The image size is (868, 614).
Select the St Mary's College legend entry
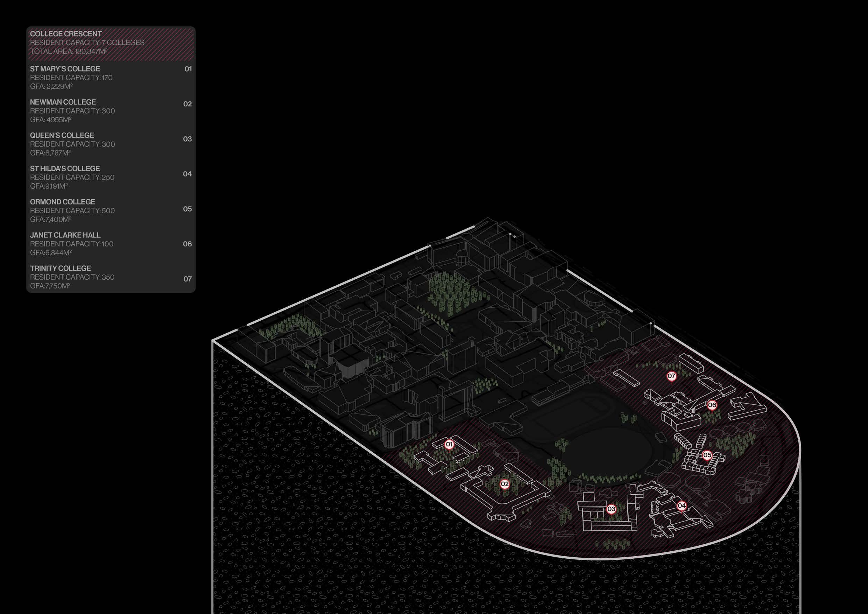coord(65,69)
